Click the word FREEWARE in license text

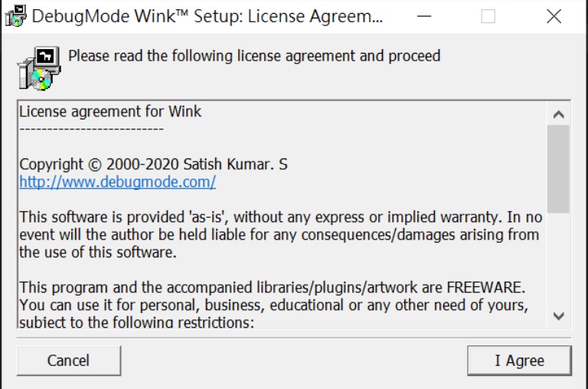coord(484,287)
